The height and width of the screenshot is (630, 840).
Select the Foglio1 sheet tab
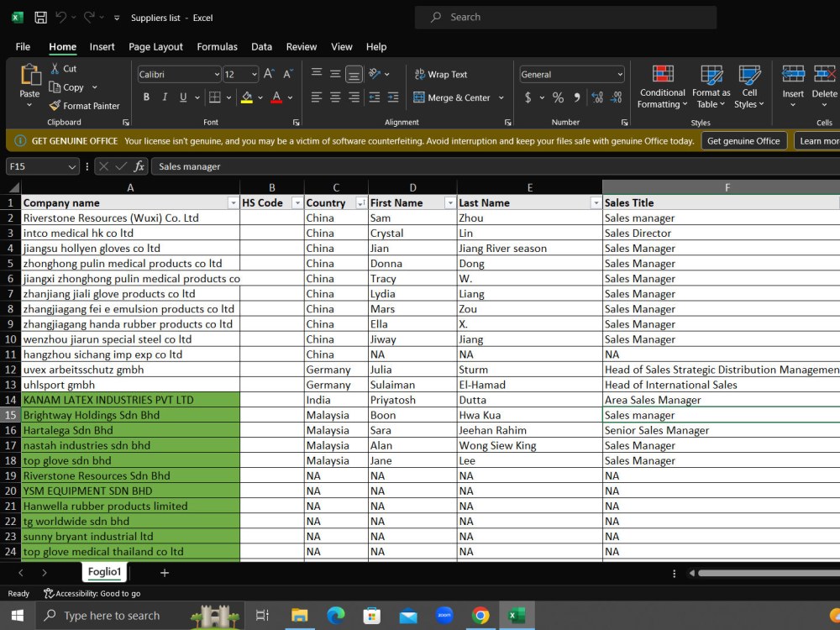pyautogui.click(x=104, y=571)
